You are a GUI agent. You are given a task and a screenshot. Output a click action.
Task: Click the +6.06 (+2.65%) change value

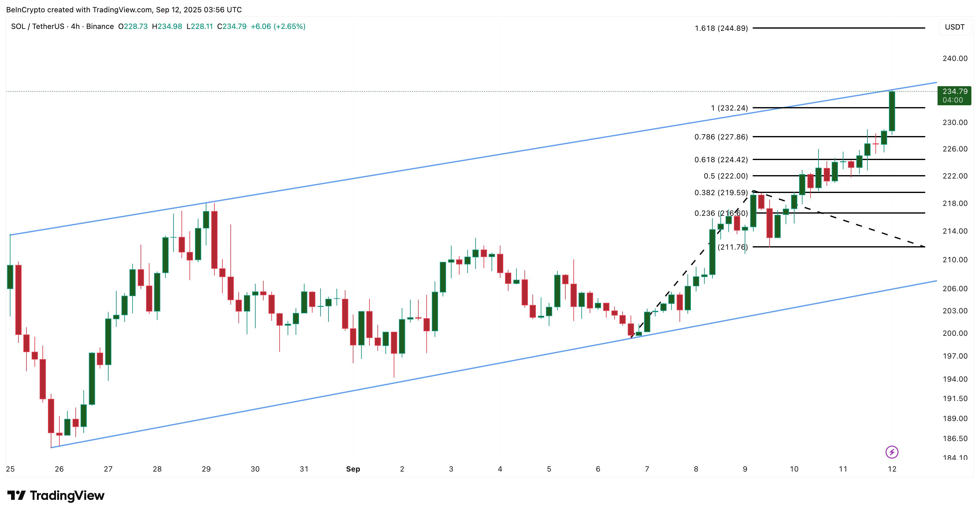point(278,26)
